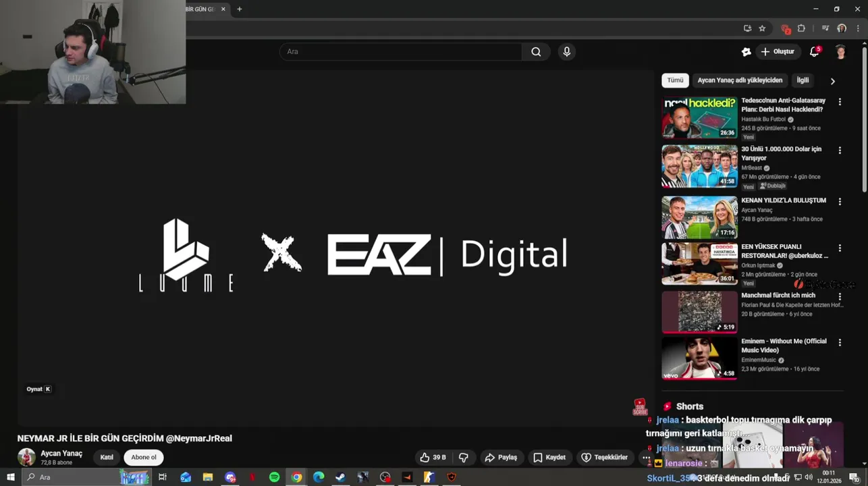Click the Shorts section heading

[689, 406]
